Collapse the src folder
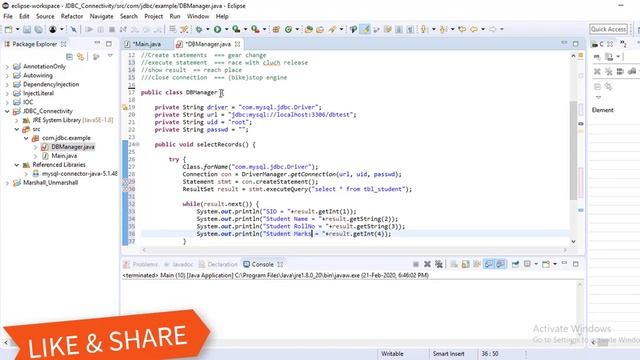This screenshot has width=640, height=360. (x=17, y=129)
